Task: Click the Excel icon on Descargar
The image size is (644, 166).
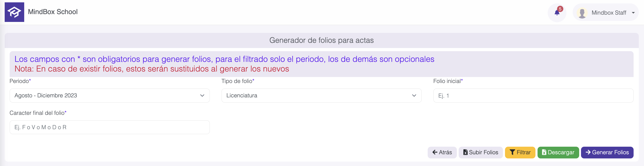Action: click(x=544, y=152)
